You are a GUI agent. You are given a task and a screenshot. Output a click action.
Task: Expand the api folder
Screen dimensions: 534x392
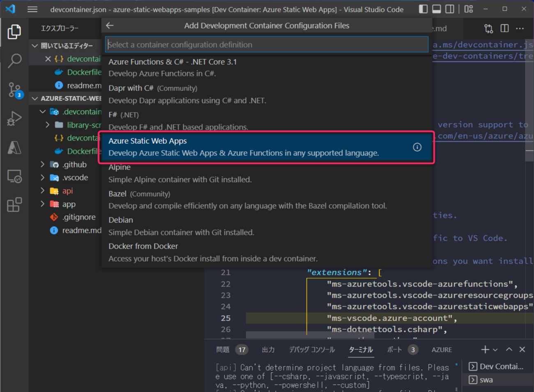[43, 191]
